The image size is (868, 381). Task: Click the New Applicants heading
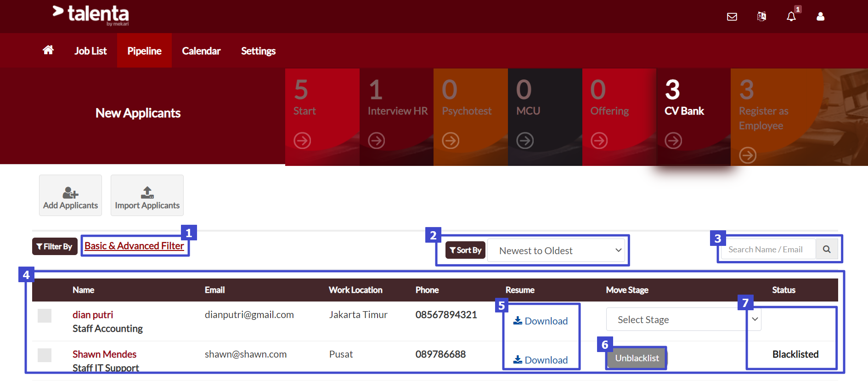pyautogui.click(x=138, y=113)
